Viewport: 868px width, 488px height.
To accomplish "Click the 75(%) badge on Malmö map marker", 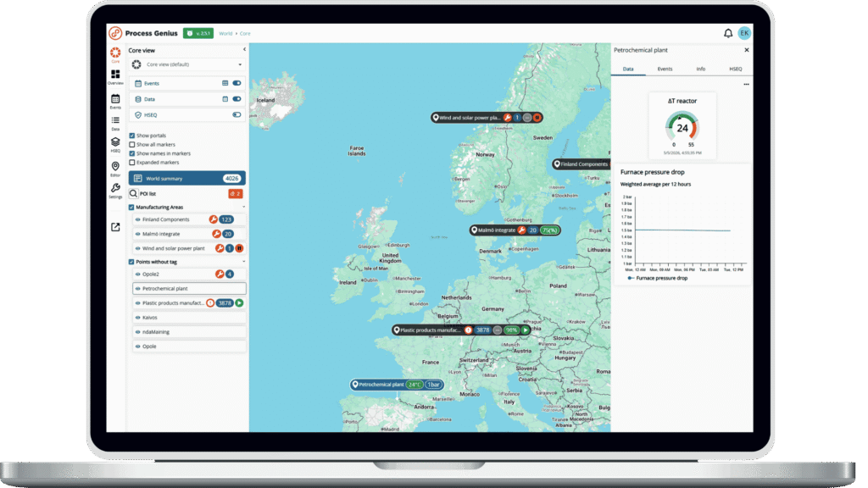I will 549,230.
